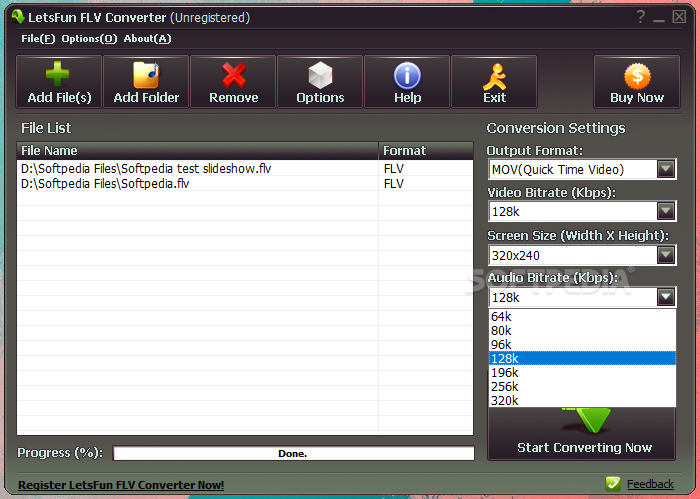Click the green Feedback check icon
Screen dimensions: 700x499
(x=613, y=483)
